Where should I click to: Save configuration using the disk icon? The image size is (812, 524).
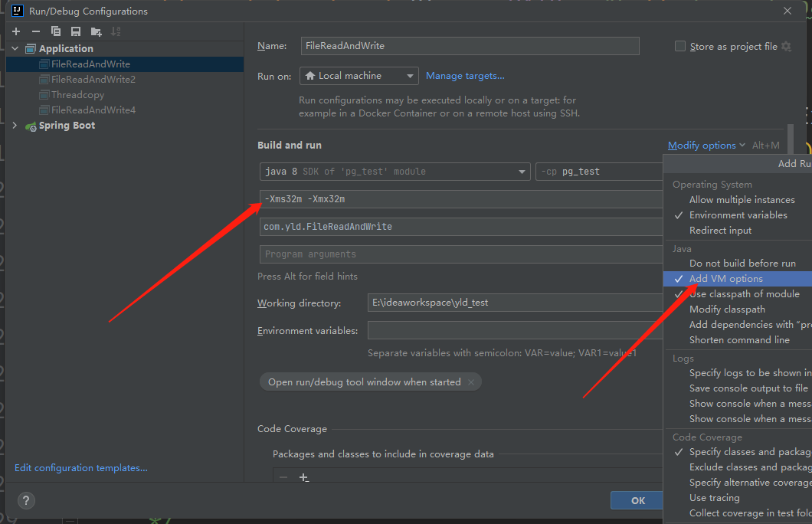click(x=76, y=31)
